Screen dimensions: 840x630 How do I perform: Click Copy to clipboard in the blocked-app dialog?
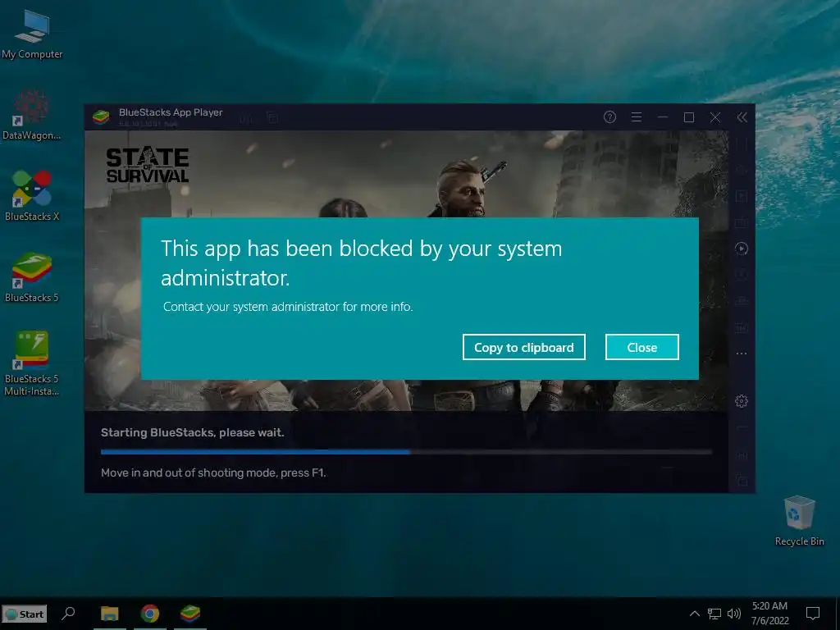point(523,347)
